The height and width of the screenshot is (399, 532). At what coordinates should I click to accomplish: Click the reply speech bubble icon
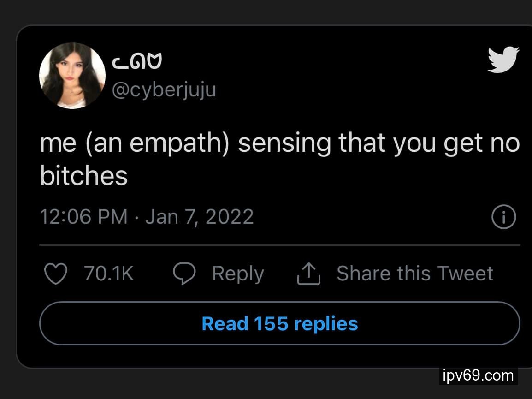pyautogui.click(x=184, y=274)
